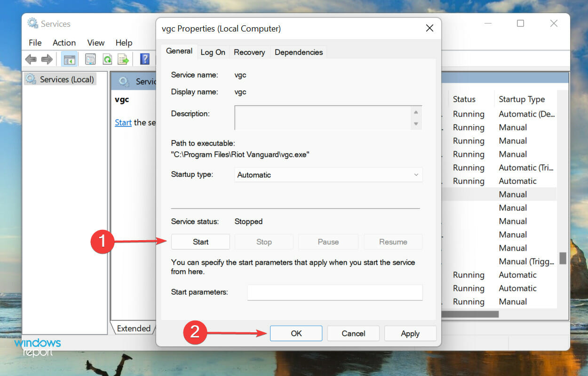Click the Start link under vgc heading

(123, 122)
